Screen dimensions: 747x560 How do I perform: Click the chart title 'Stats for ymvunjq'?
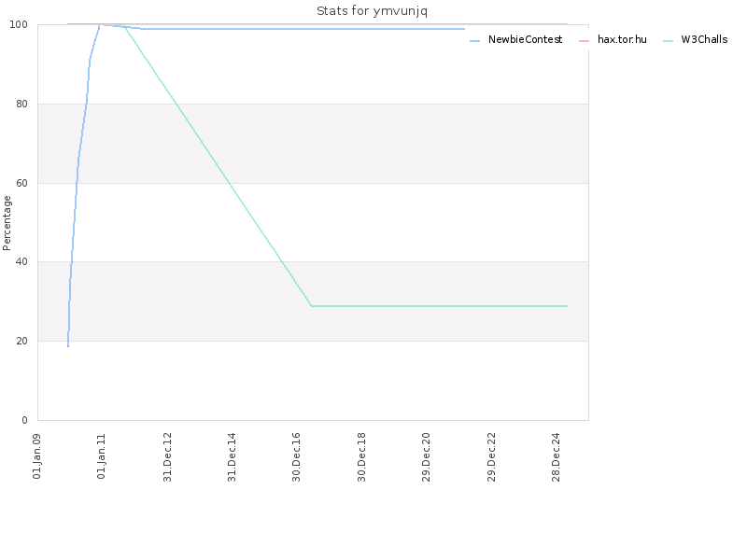(373, 11)
